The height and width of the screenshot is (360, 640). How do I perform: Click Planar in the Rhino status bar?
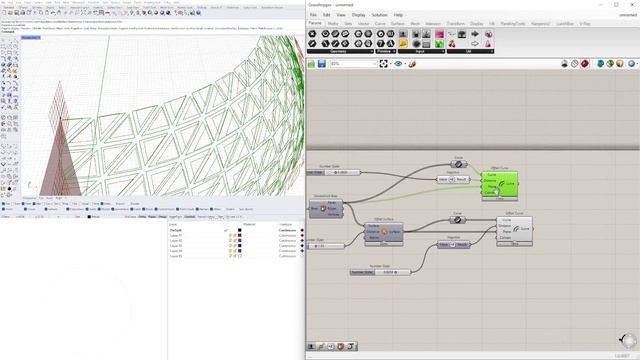(152, 216)
